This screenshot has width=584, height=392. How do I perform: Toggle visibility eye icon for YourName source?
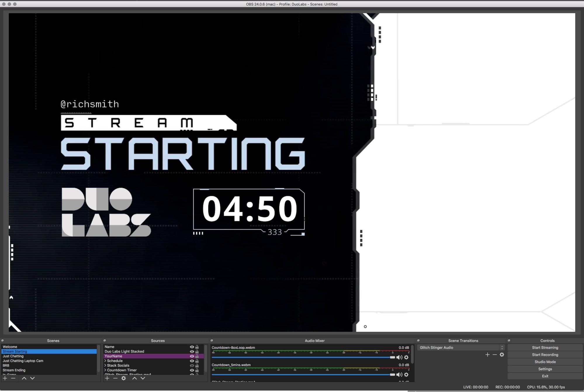(192, 356)
